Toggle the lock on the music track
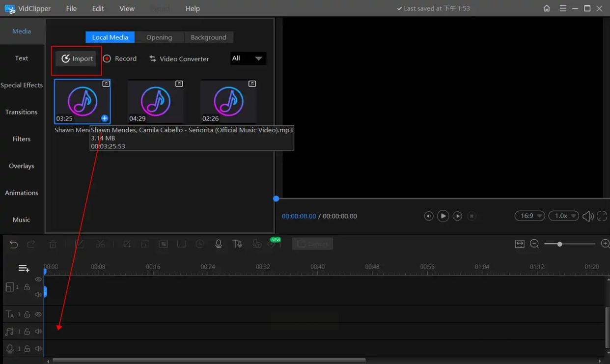The image size is (610, 364). tap(27, 332)
